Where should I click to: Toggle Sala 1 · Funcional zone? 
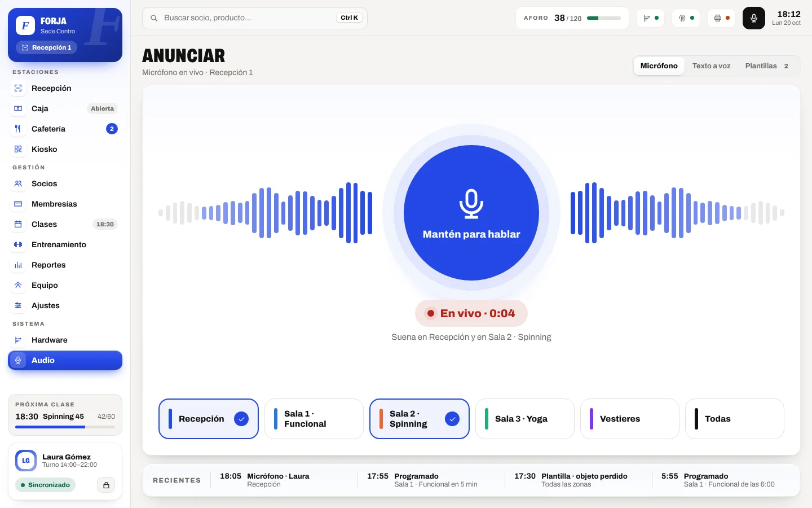pos(314,419)
